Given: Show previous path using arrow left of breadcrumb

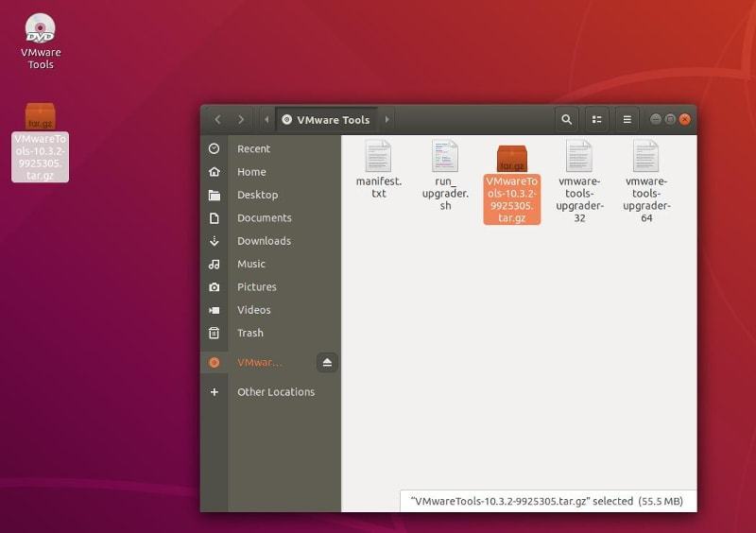Looking at the screenshot, I should [266, 120].
